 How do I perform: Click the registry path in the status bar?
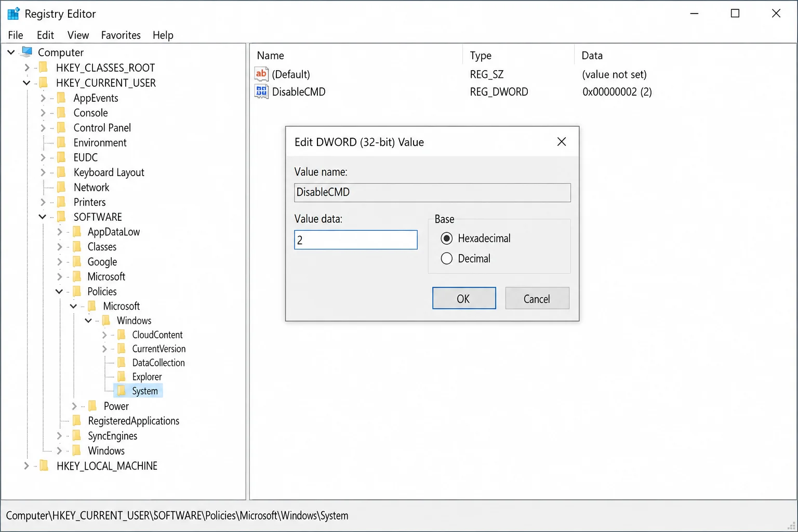pyautogui.click(x=177, y=515)
